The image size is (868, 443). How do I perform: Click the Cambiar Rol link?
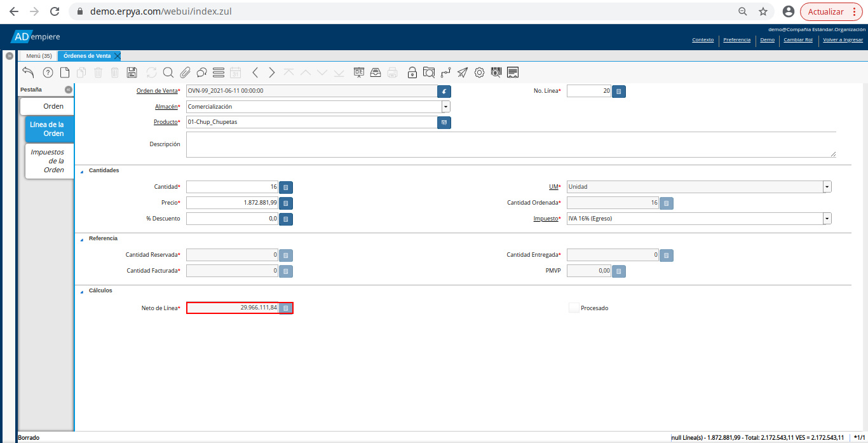[x=798, y=39]
